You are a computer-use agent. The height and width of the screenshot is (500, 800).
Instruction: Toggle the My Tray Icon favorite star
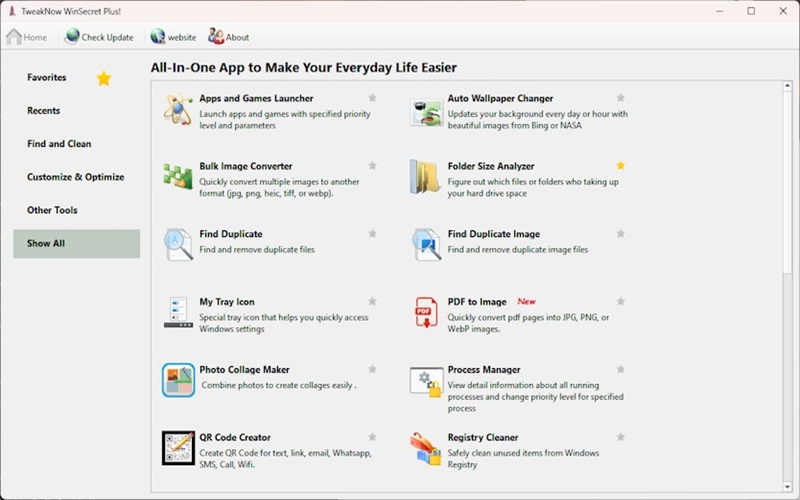point(372,301)
